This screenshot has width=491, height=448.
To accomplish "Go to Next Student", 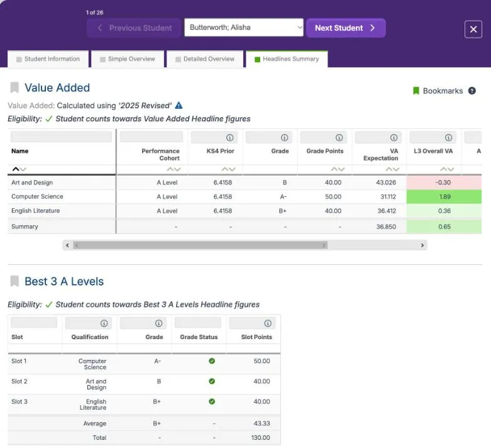I will 346,28.
